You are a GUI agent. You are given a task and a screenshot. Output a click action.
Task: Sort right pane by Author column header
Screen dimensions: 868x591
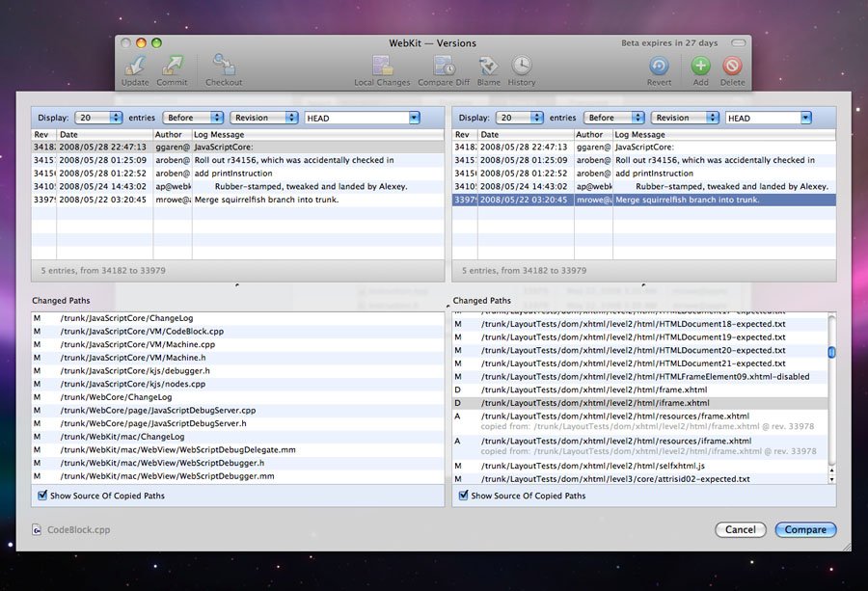click(593, 134)
